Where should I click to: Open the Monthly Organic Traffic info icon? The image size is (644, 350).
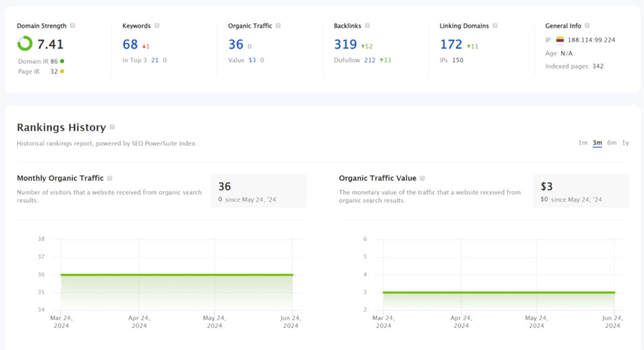click(x=110, y=178)
